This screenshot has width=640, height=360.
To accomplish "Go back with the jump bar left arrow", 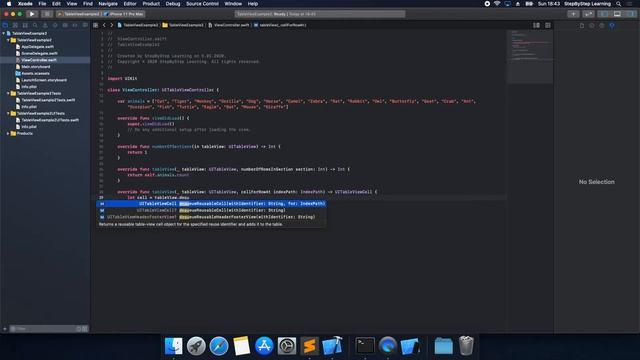I will [x=104, y=25].
